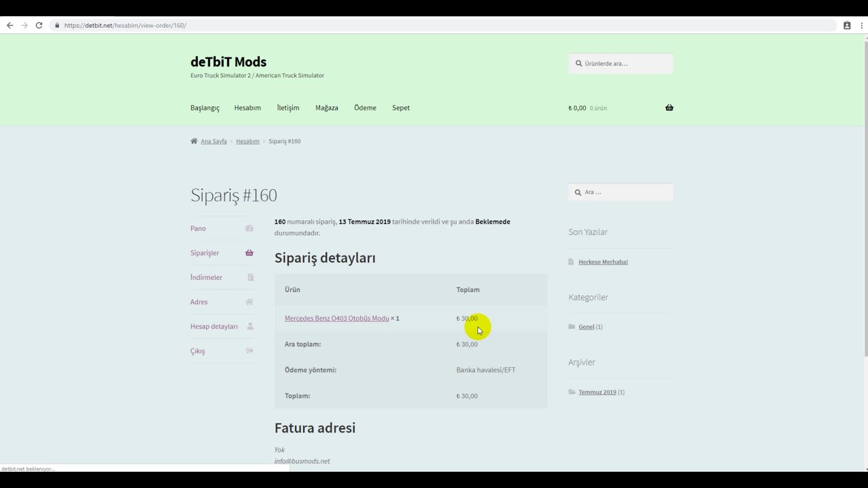This screenshot has height=488, width=868.
Task: Click the deTbiT Mods site title
Action: click(229, 62)
